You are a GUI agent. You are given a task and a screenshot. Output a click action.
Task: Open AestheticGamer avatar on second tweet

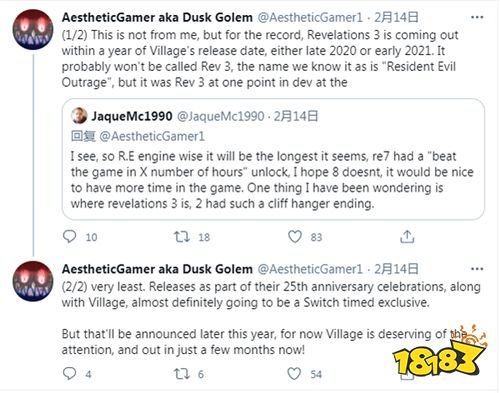(33, 281)
